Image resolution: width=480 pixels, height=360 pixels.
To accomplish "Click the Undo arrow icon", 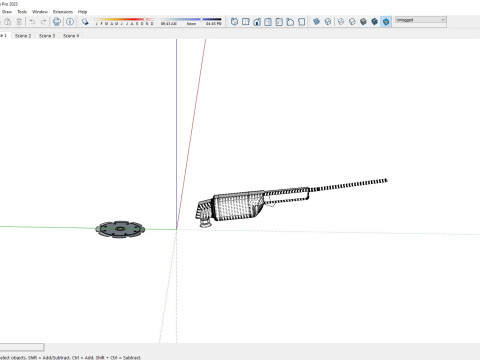I will (32, 22).
